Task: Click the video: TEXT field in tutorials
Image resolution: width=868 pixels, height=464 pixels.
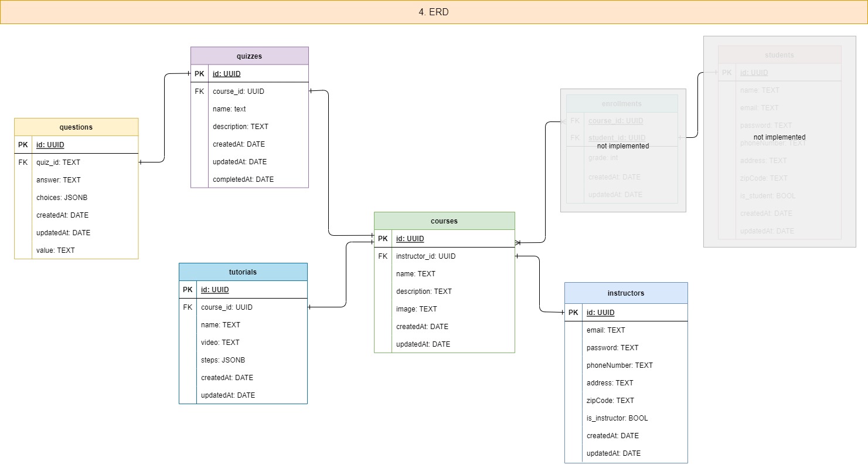Action: point(220,342)
